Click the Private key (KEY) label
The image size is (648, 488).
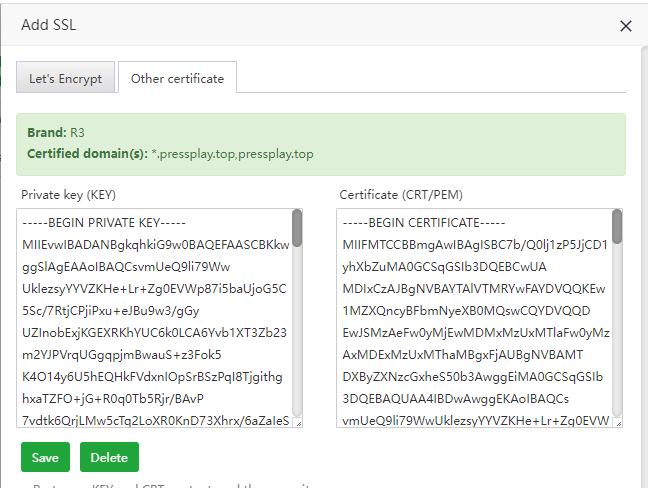tap(66, 195)
